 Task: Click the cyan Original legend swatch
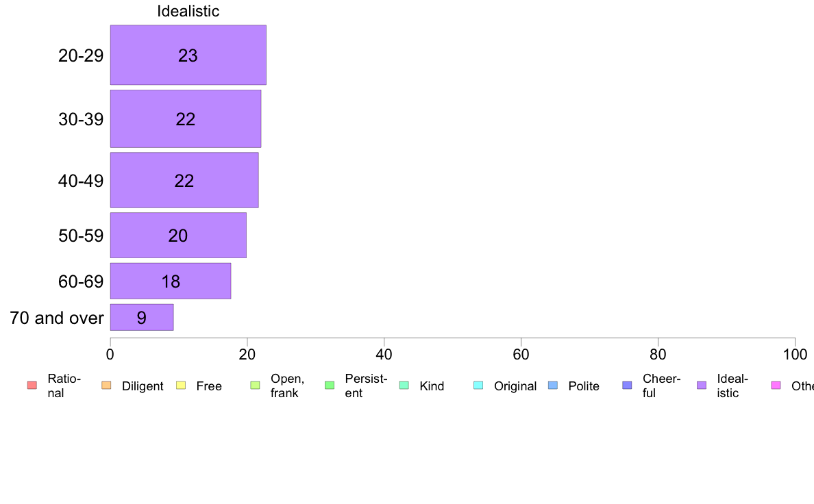(x=479, y=385)
